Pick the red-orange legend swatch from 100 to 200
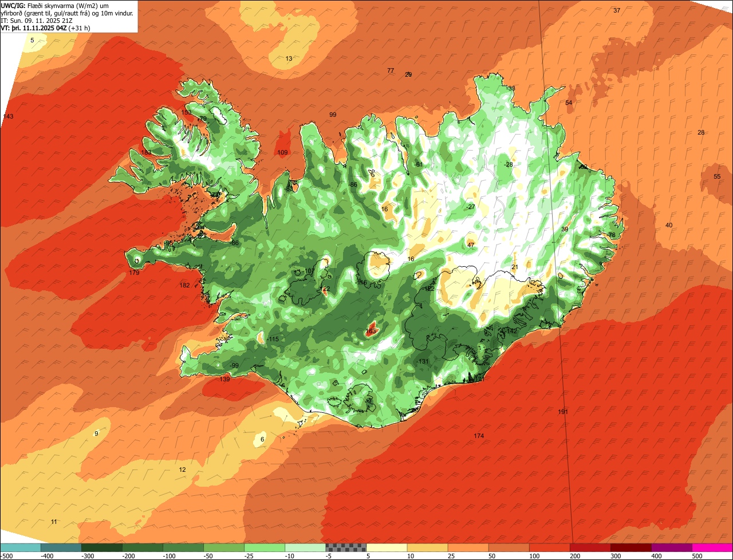733x560 pixels. (550, 547)
